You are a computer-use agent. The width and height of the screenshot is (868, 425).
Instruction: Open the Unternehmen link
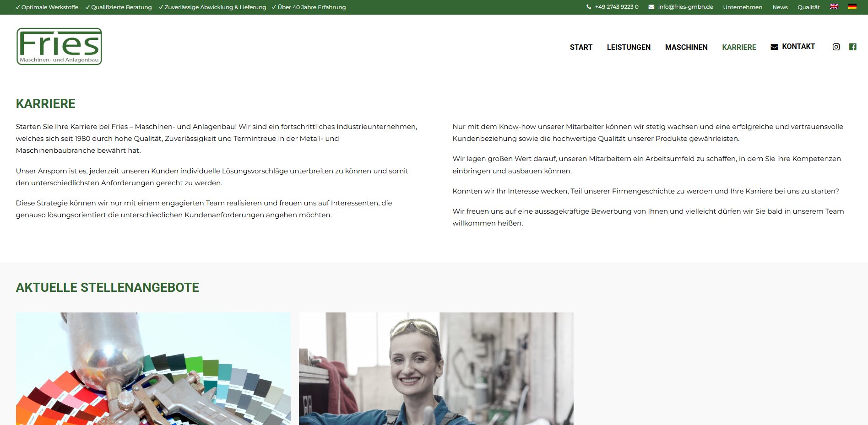coord(743,7)
